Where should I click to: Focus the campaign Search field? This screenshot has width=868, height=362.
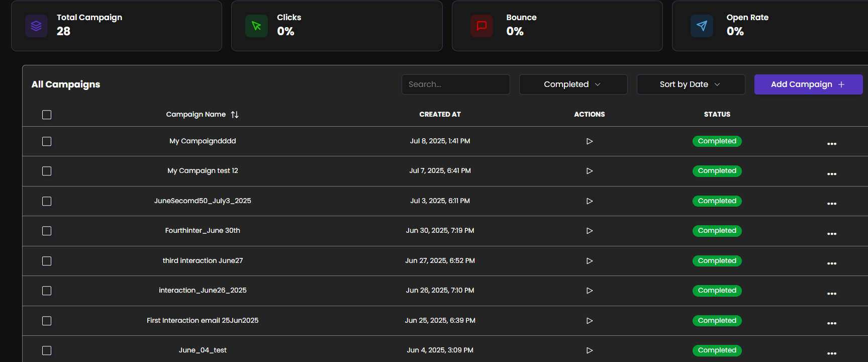click(455, 84)
